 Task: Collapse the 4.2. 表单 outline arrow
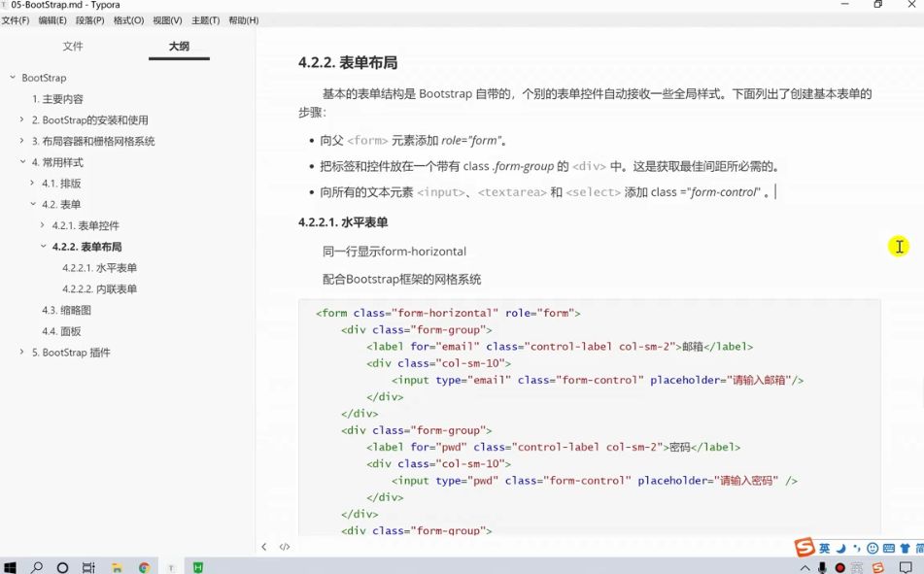click(33, 204)
